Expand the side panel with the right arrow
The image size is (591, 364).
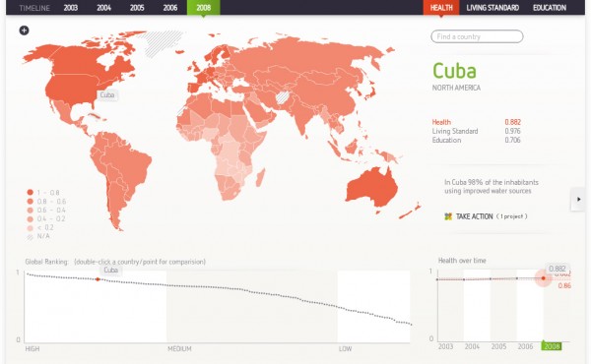coord(578,199)
